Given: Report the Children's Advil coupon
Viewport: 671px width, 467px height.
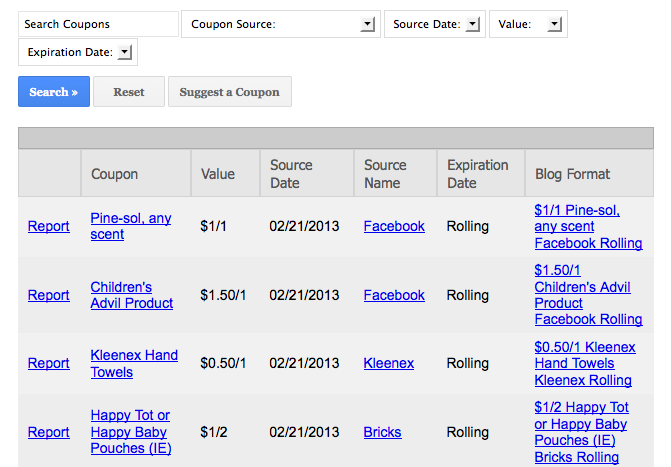Looking at the screenshot, I should coord(48,295).
